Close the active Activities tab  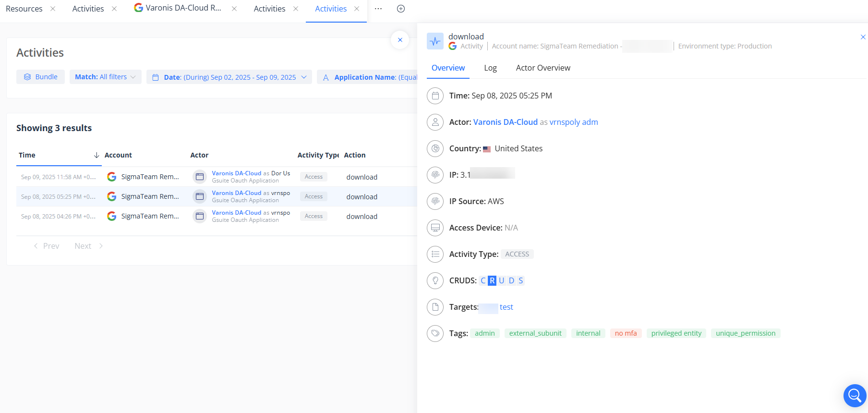tap(357, 9)
